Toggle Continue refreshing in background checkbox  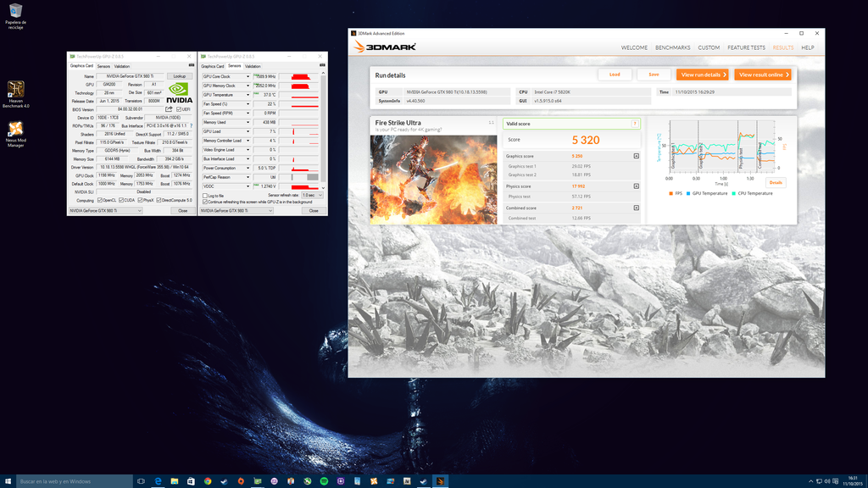[x=205, y=202]
